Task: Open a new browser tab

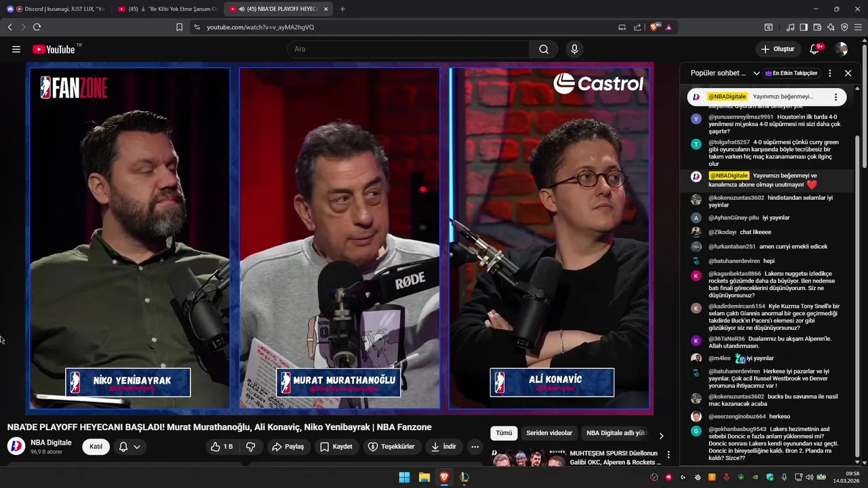Action: tap(342, 9)
